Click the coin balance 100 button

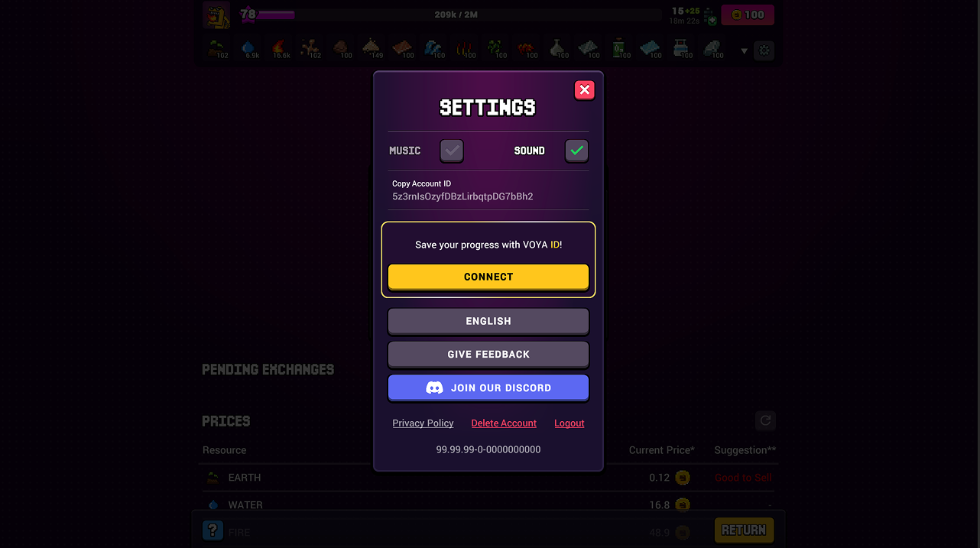[x=748, y=15]
